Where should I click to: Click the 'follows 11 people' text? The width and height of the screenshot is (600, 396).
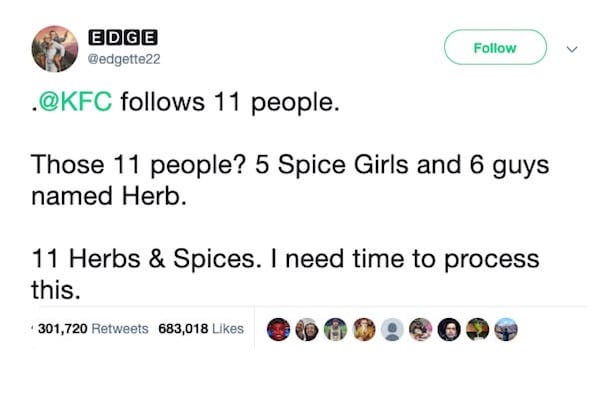[230, 103]
